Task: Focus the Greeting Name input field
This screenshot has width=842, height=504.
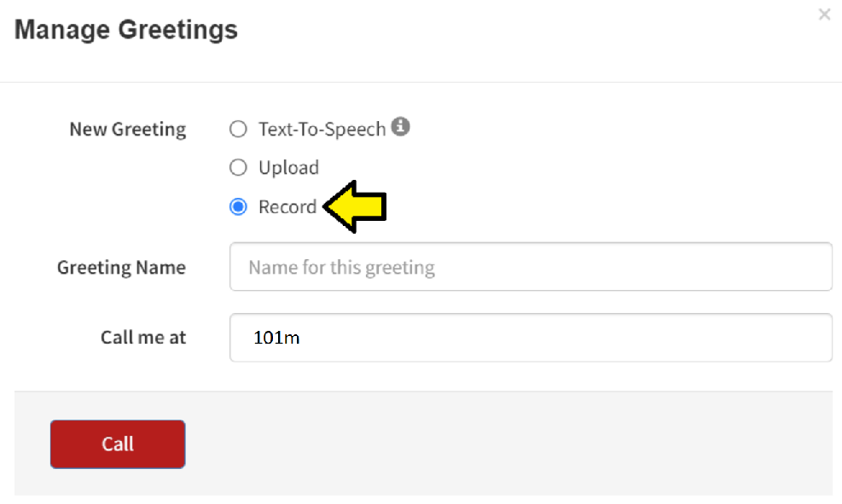Action: tap(531, 267)
